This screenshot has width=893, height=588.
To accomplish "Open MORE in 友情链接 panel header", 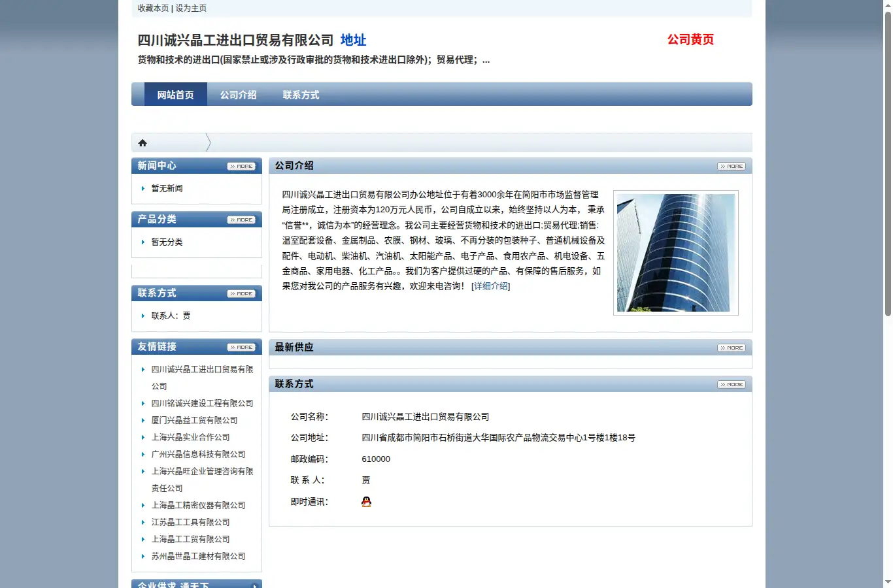I will [241, 348].
